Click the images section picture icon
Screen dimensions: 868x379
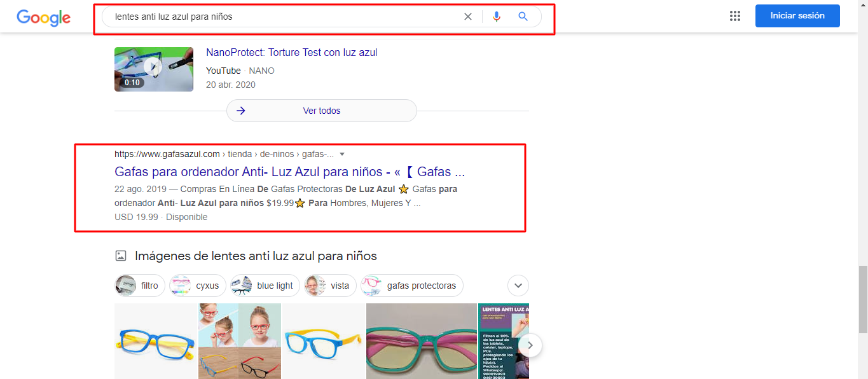(120, 256)
